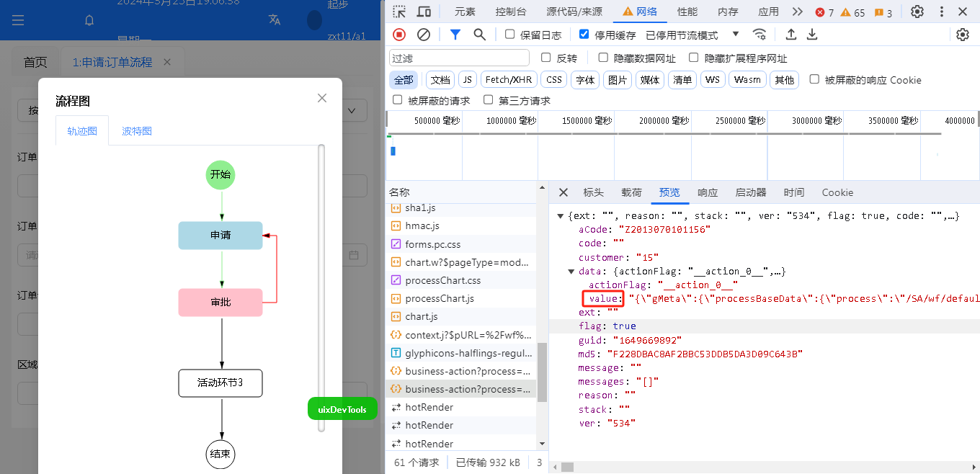Select sha1.js request row
This screenshot has height=474, width=980.
[461, 207]
